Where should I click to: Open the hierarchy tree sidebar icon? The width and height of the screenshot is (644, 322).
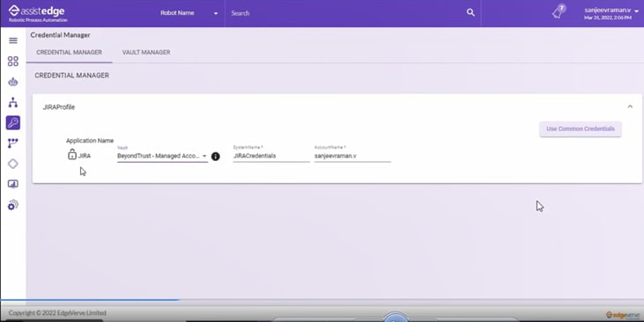pos(13,102)
